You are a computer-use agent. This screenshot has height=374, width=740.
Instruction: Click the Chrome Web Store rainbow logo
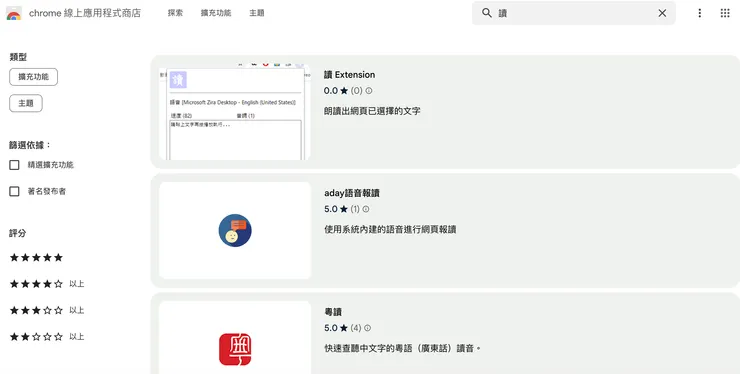[14, 13]
